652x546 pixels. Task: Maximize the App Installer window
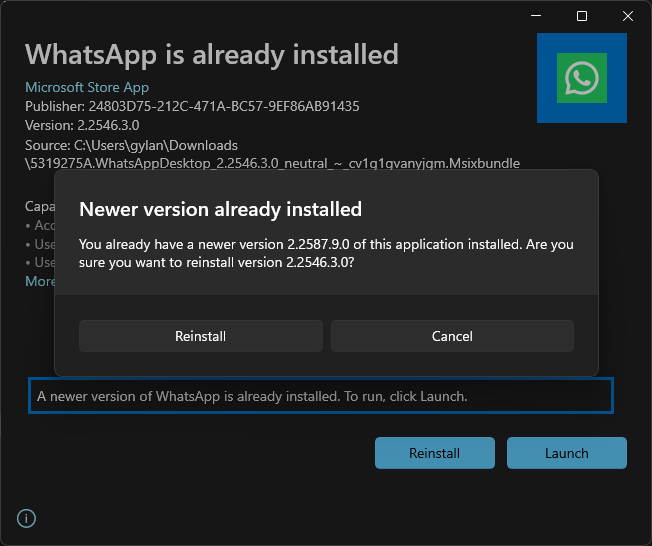click(x=582, y=16)
